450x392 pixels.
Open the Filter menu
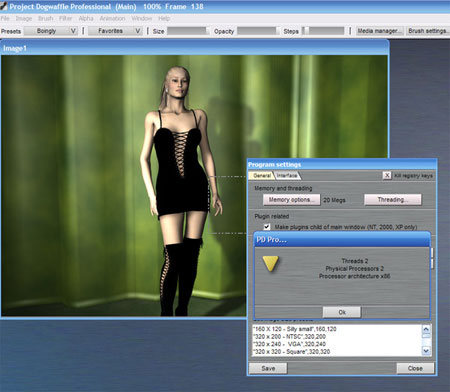(x=66, y=18)
